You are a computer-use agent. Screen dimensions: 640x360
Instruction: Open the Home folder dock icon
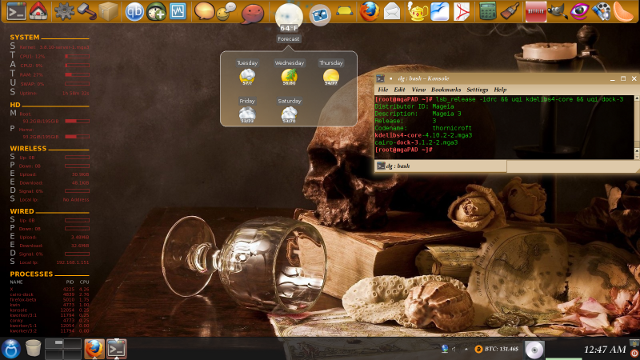(38, 11)
